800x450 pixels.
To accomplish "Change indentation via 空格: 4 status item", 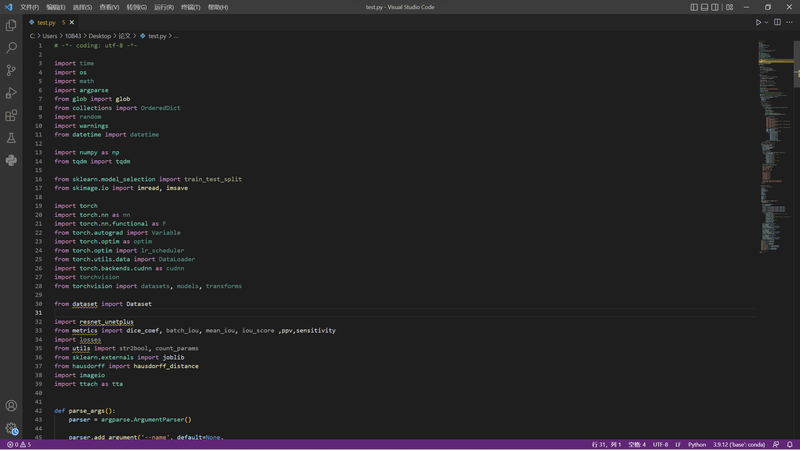I will tap(637, 444).
